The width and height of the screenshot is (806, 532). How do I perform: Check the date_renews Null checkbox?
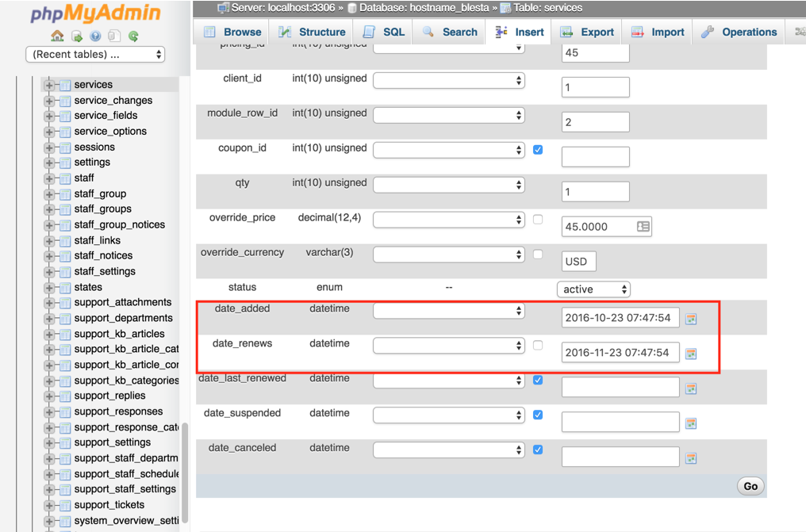[x=538, y=345]
